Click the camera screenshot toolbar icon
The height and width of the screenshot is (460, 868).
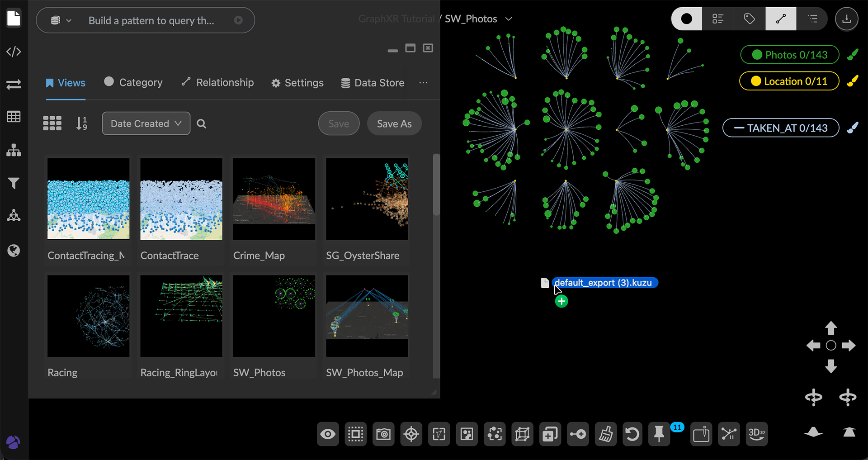pyautogui.click(x=383, y=435)
